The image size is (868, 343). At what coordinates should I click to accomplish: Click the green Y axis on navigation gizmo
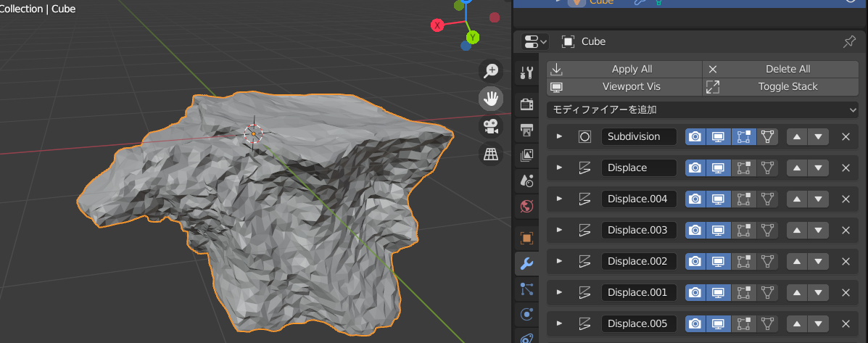[472, 37]
